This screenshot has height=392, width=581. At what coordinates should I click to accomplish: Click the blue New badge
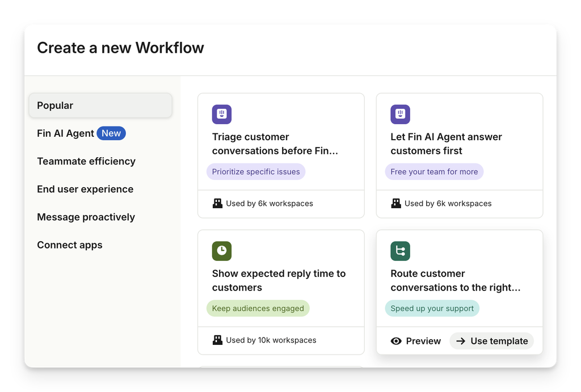click(x=111, y=133)
